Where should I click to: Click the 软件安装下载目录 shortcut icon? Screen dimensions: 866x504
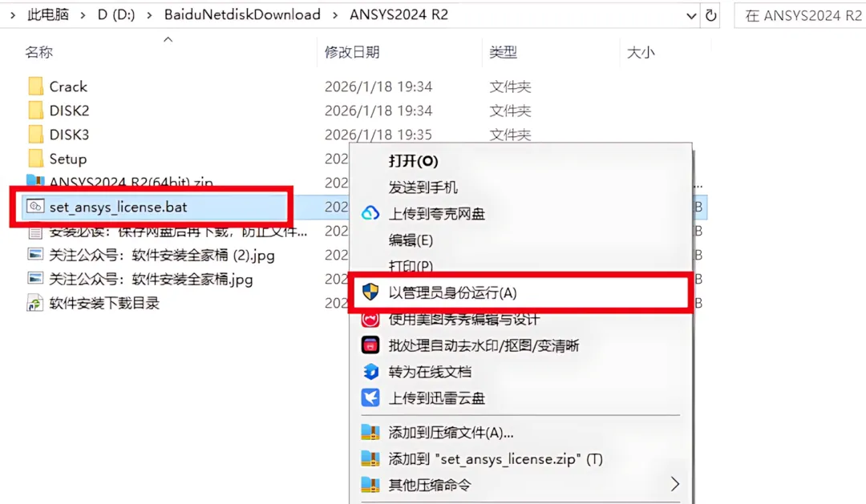35,303
